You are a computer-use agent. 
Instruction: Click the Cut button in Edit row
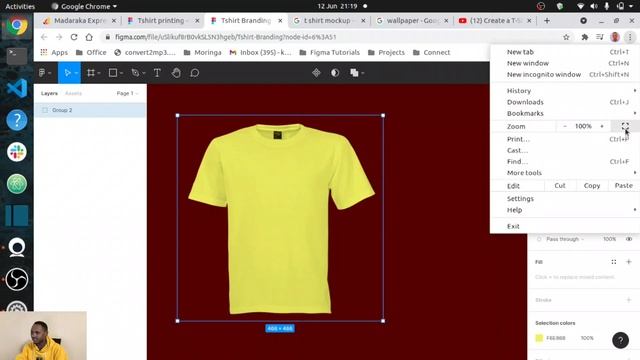click(560, 185)
